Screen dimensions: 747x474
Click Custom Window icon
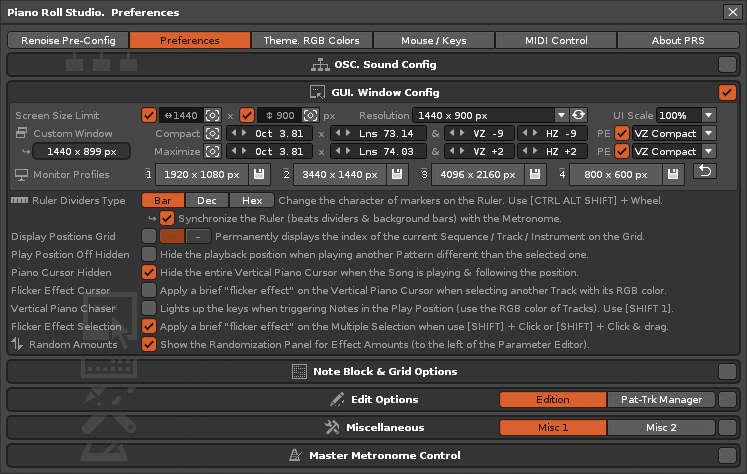[21, 133]
